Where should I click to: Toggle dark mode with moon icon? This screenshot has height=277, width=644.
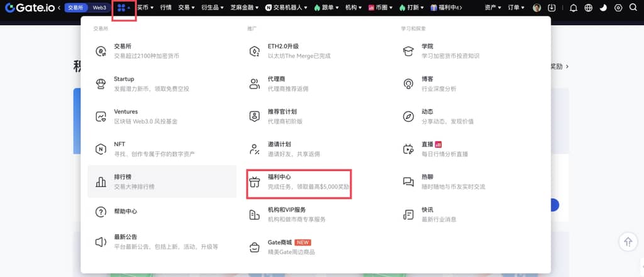tap(603, 8)
